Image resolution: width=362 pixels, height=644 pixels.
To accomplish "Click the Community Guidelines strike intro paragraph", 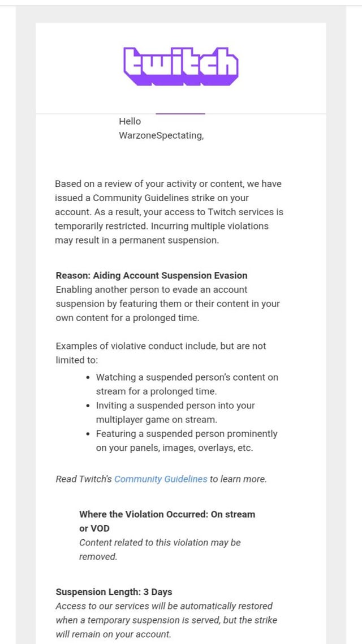I will (x=169, y=212).
